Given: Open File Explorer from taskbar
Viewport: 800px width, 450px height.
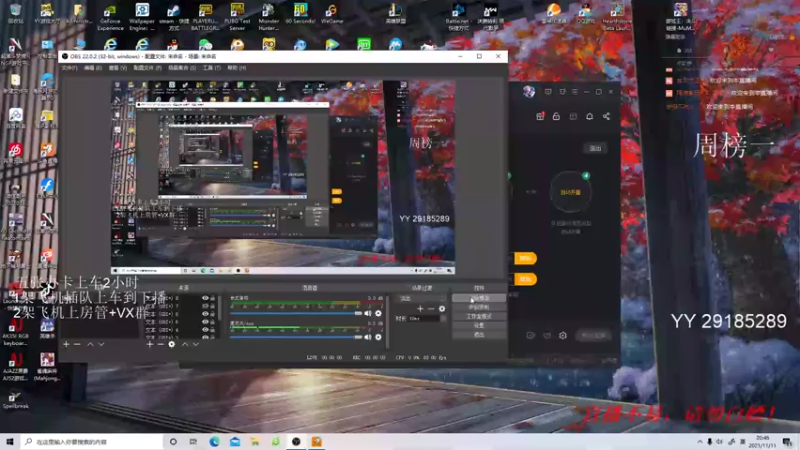Looking at the screenshot, I should (x=255, y=442).
